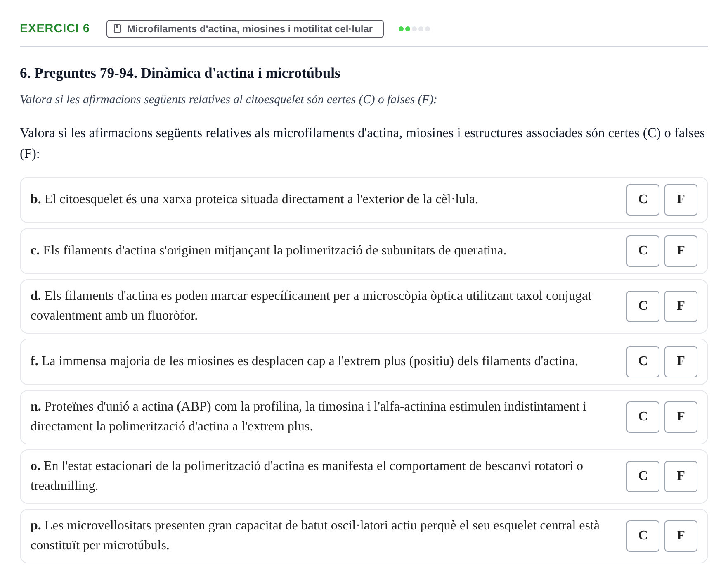Choose C for statement d about taxol
The width and height of the screenshot is (728, 584).
click(x=643, y=306)
